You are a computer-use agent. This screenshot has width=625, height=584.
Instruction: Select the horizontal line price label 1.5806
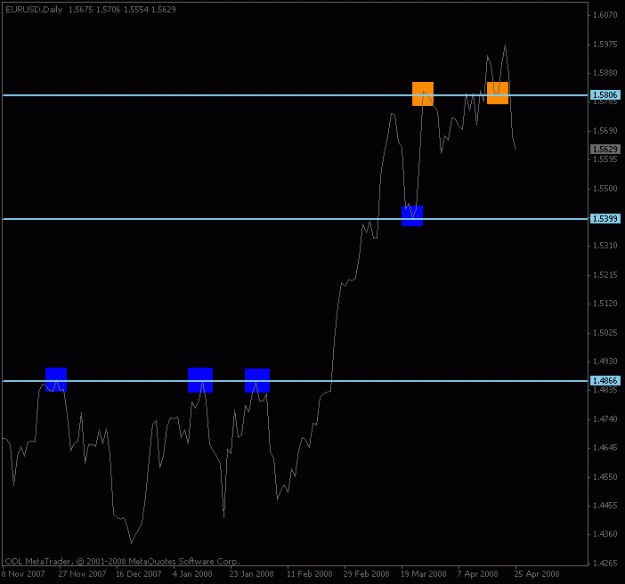click(605, 95)
